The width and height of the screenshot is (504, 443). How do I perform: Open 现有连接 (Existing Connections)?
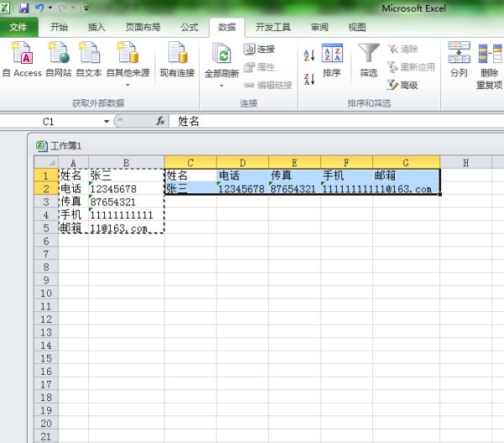(x=176, y=59)
